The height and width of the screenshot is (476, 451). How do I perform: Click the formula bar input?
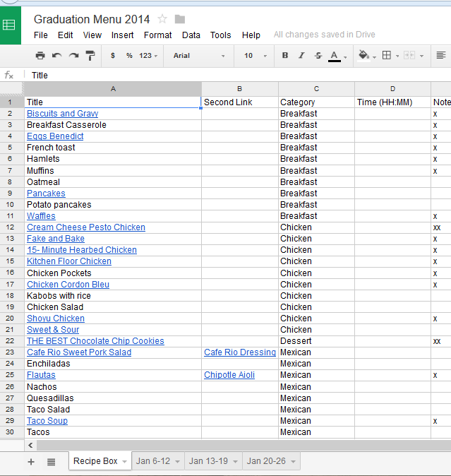coord(239,76)
